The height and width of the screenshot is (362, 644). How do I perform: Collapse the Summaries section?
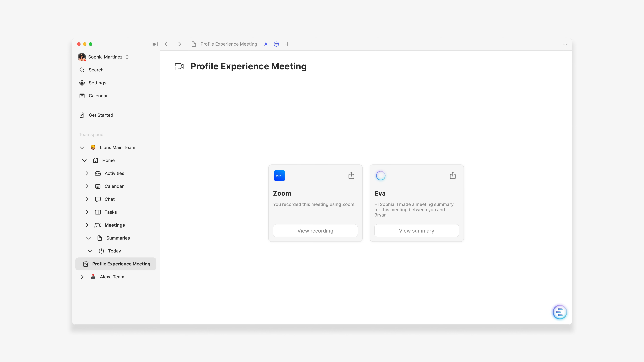pyautogui.click(x=88, y=238)
